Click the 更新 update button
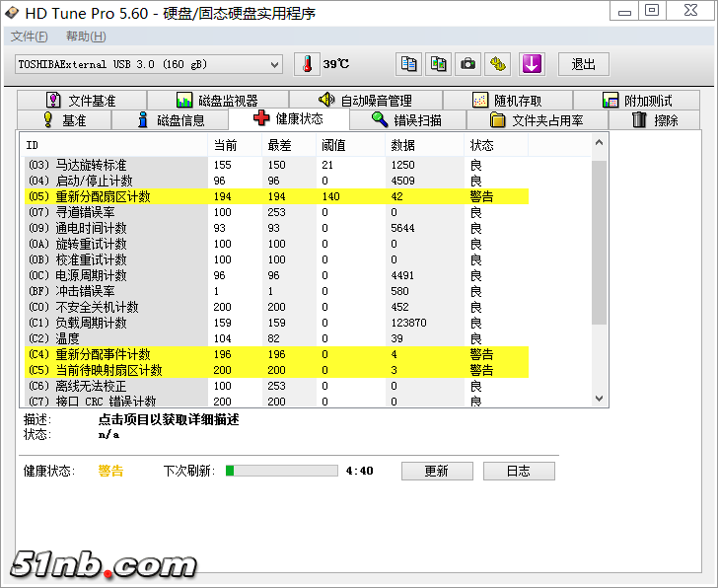Image resolution: width=718 pixels, height=588 pixels. pyautogui.click(x=437, y=471)
